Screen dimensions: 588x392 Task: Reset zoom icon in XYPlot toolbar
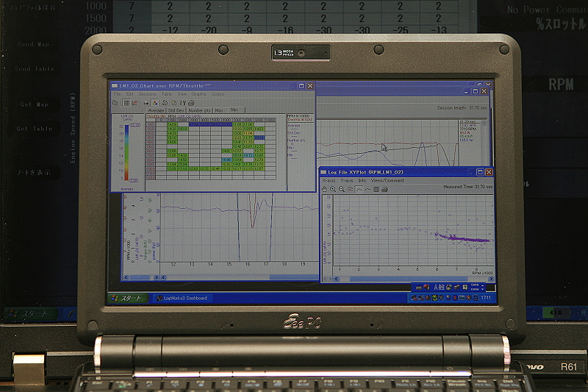(351, 190)
